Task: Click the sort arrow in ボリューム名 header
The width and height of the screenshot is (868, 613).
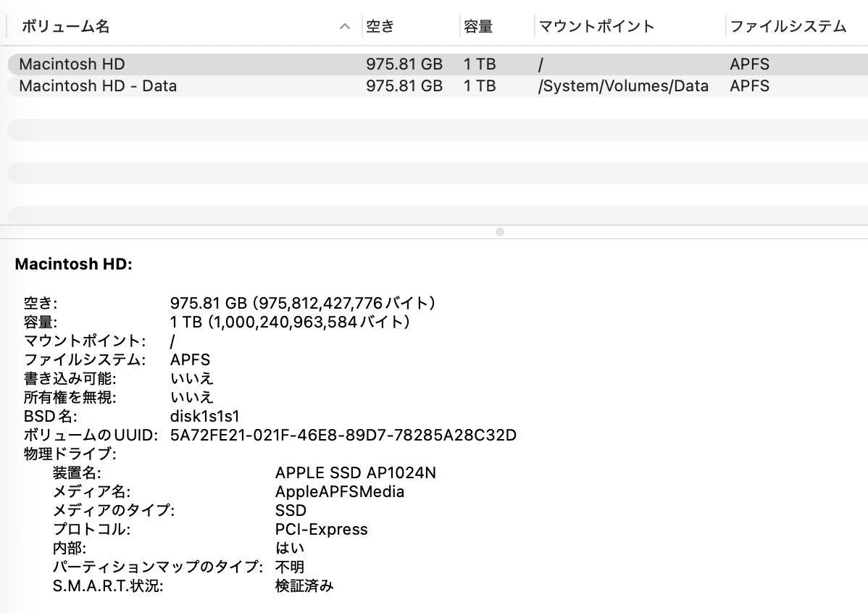Action: 345,27
